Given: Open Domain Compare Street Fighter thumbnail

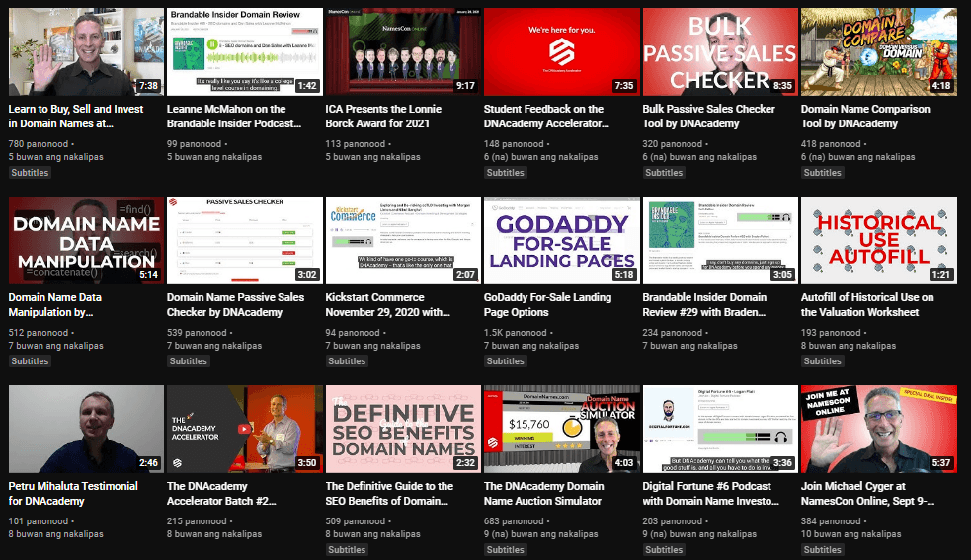Looking at the screenshot, I should 879,52.
